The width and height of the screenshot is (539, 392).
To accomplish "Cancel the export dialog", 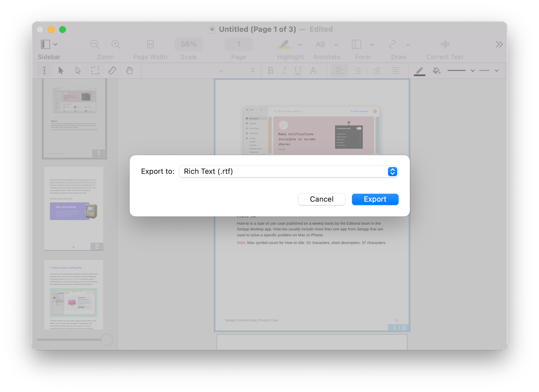I will 321,199.
